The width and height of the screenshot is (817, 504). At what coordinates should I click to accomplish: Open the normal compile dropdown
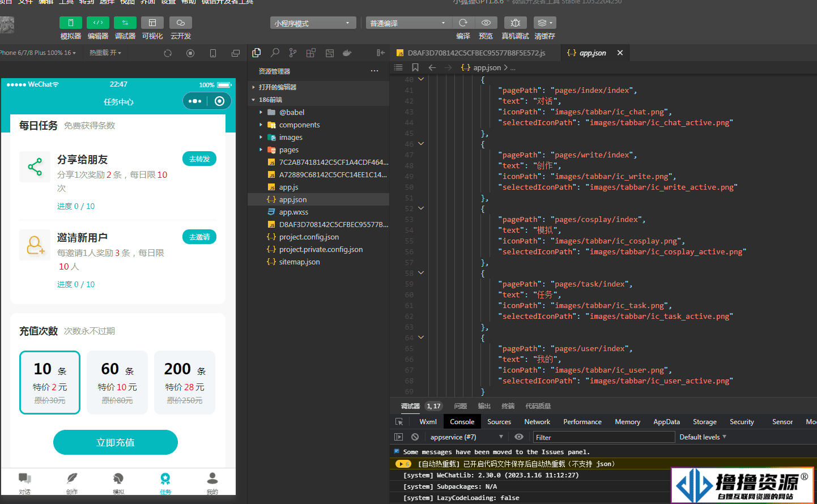click(x=408, y=23)
